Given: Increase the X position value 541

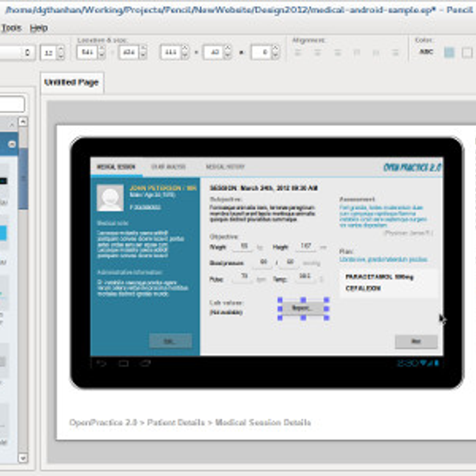Looking at the screenshot, I should 101,48.
